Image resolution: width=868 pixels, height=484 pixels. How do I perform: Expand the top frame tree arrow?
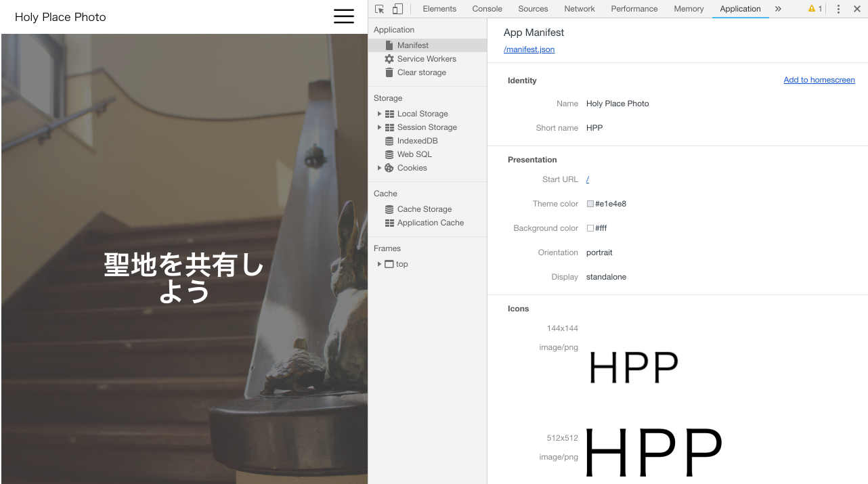point(379,264)
